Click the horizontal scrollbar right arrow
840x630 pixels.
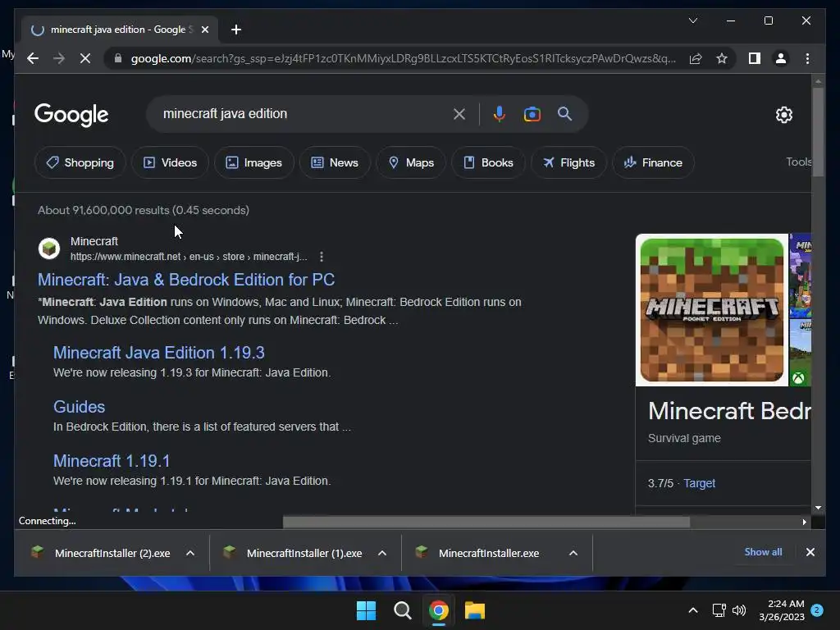(x=804, y=522)
